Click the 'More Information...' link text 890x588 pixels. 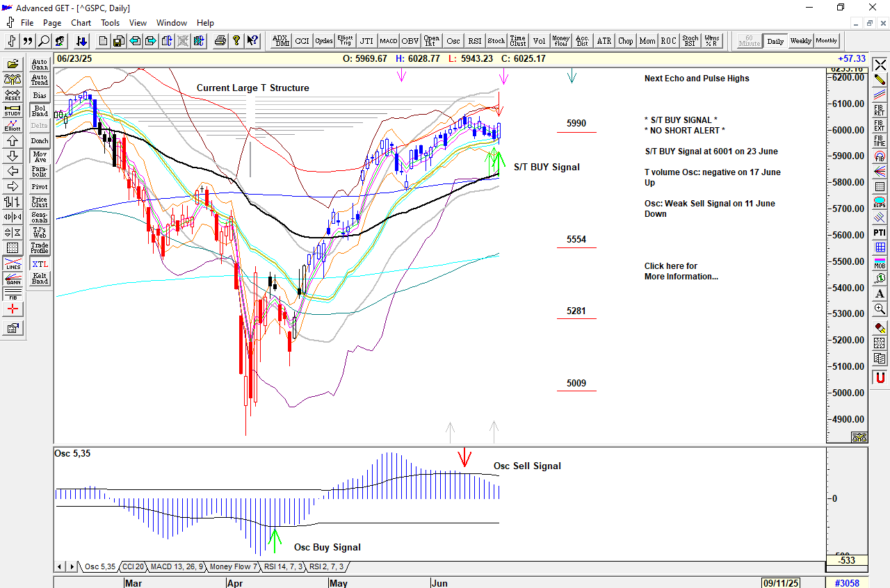pyautogui.click(x=681, y=277)
